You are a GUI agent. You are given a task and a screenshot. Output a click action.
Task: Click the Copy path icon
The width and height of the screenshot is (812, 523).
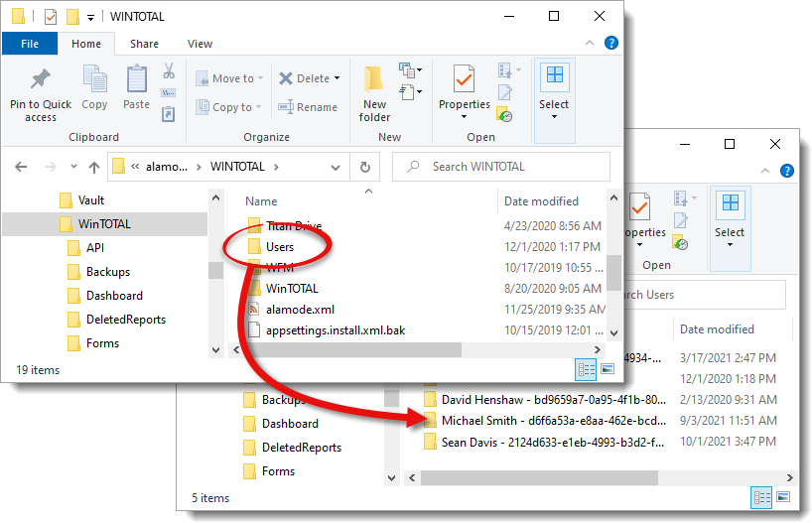(169, 92)
